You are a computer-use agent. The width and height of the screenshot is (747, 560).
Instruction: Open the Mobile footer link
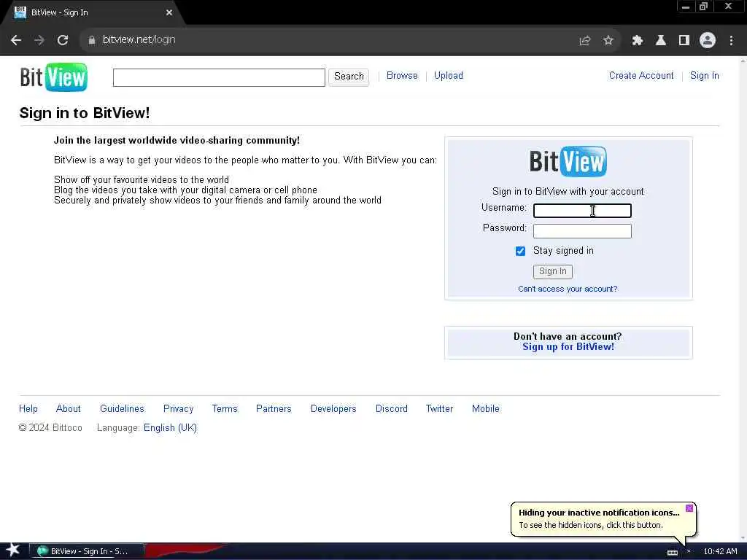pyautogui.click(x=485, y=408)
